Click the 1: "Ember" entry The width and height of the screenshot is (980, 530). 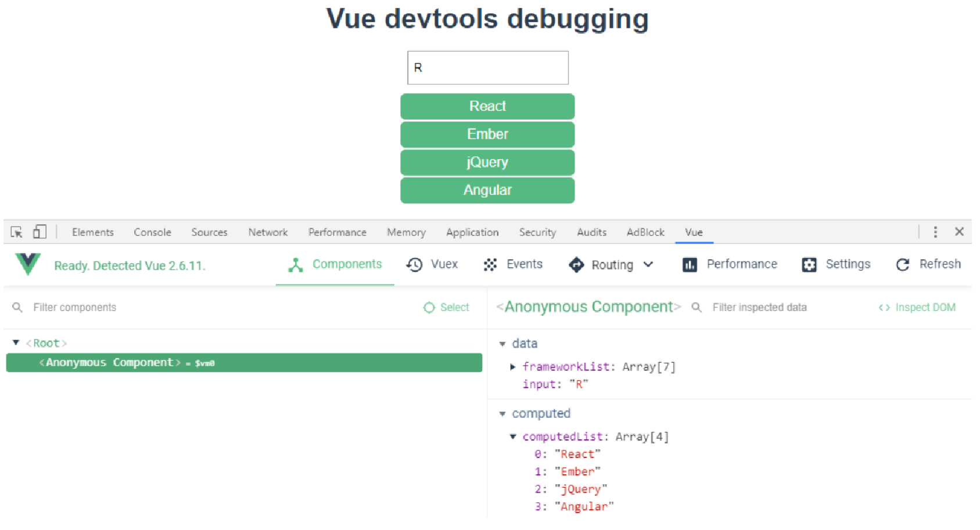pos(568,471)
